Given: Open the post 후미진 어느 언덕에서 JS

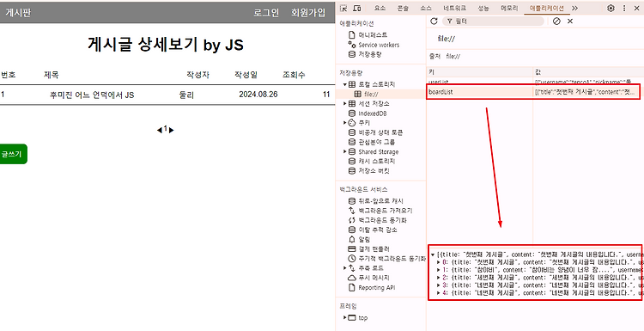Looking at the screenshot, I should point(92,95).
